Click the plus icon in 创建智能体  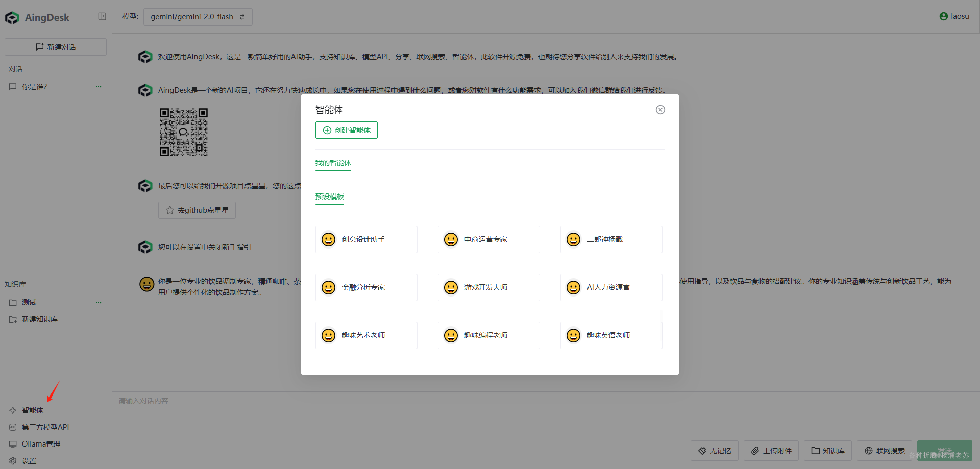[x=327, y=130]
